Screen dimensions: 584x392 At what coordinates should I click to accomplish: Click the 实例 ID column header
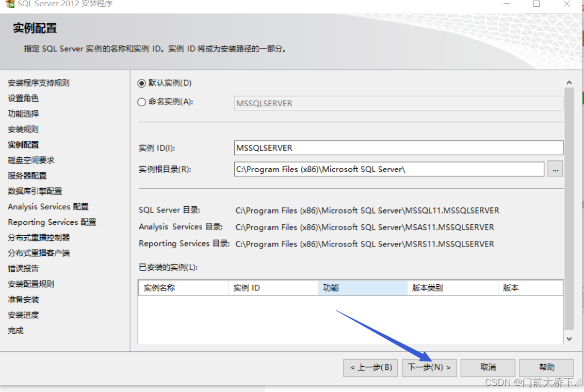pyautogui.click(x=273, y=288)
